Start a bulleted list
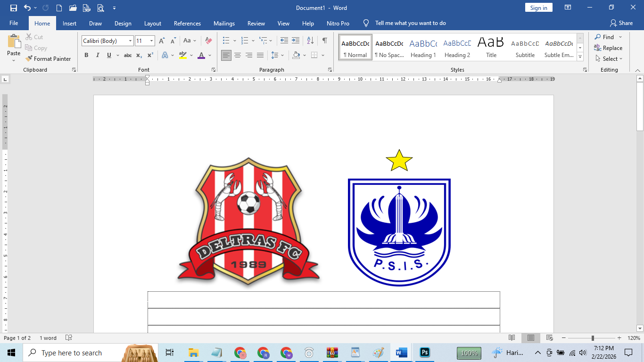 pos(226,41)
